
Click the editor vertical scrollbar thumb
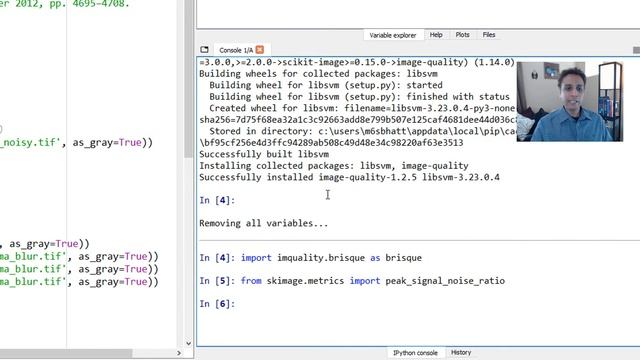188,78
